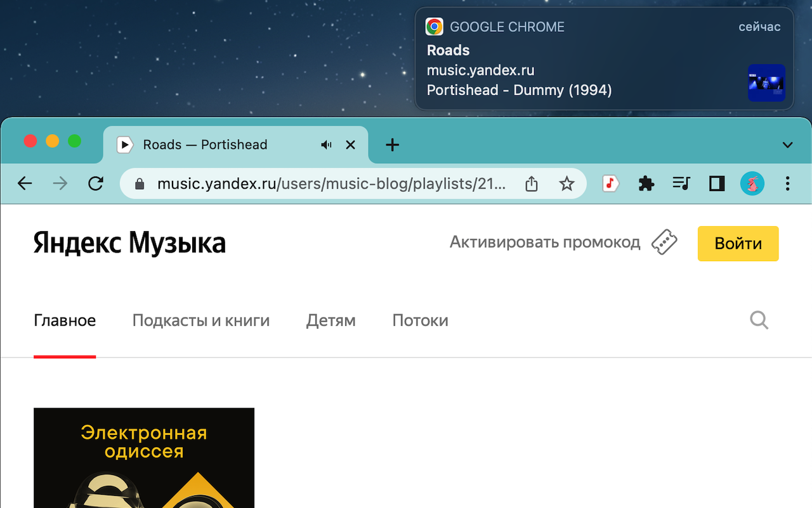Open the Детям tab
The image size is (812, 508).
(x=331, y=321)
